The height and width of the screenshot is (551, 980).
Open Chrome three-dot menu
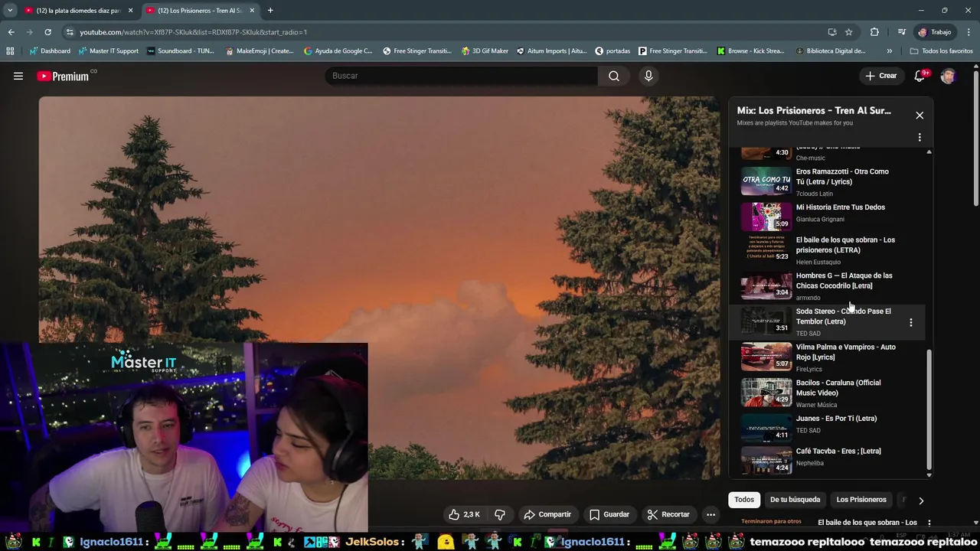(x=969, y=32)
